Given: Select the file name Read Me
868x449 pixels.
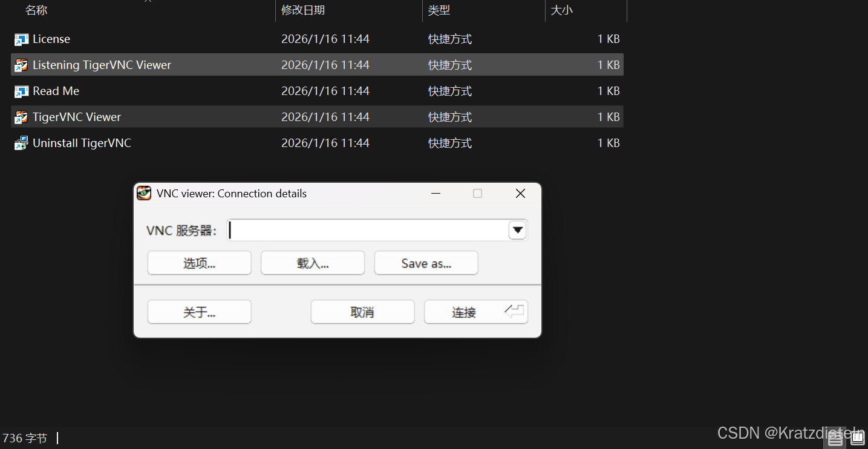Looking at the screenshot, I should coord(56,91).
